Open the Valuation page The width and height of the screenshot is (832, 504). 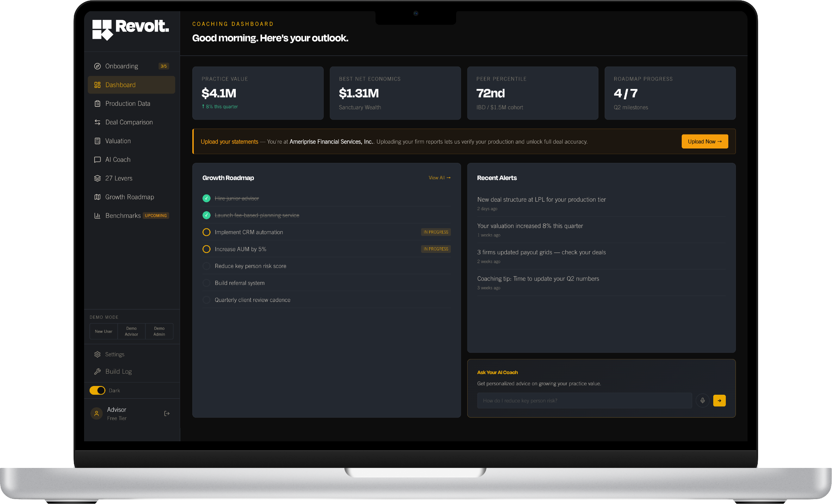tap(131, 141)
